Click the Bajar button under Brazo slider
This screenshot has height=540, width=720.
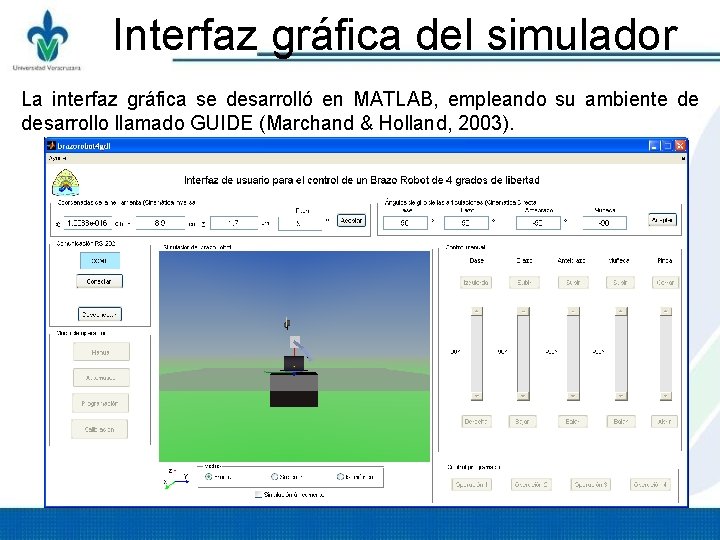pos(523,422)
